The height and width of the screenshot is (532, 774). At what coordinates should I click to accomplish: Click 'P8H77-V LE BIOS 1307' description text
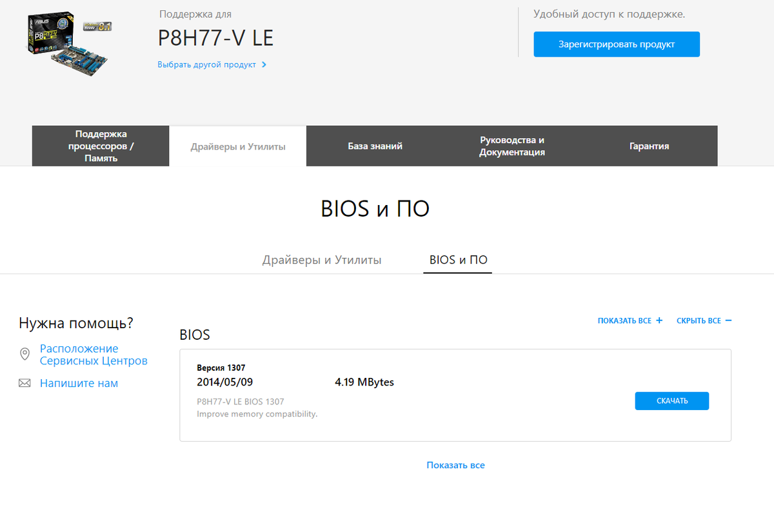click(241, 402)
